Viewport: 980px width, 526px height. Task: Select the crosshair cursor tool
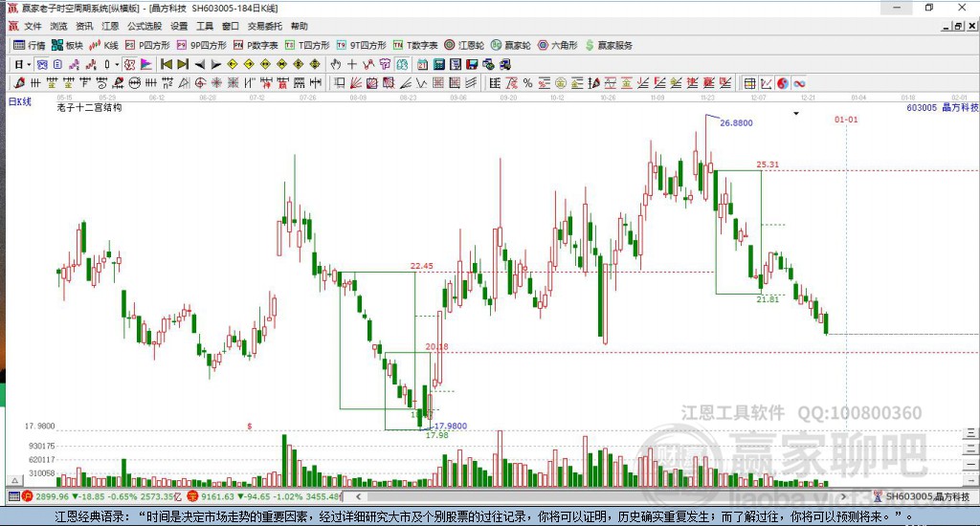351,64
